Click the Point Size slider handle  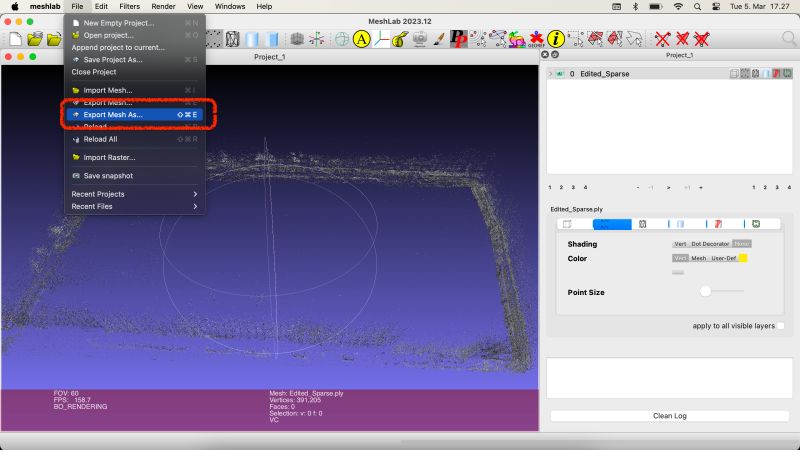tap(705, 291)
